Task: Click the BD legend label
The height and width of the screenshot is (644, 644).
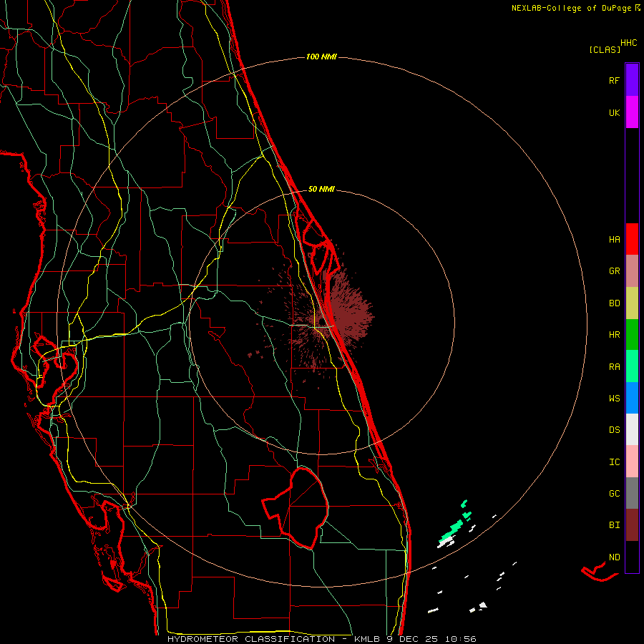Action: pyautogui.click(x=614, y=303)
